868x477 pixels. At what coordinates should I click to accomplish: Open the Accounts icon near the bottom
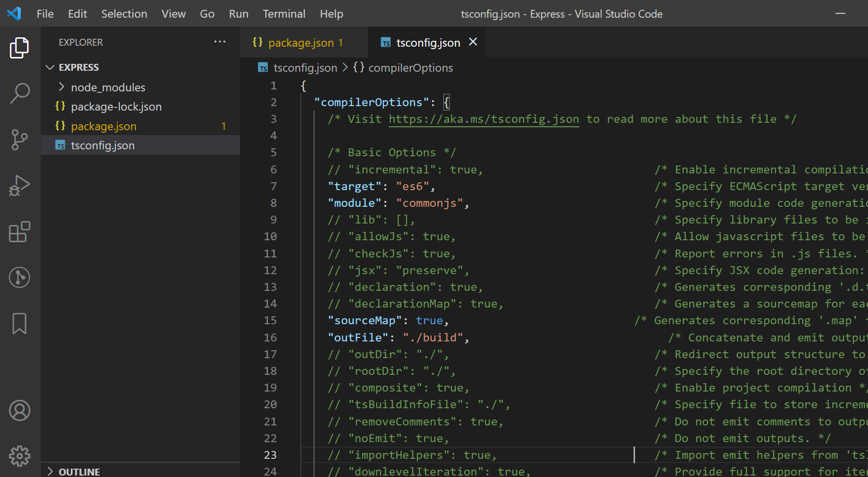(19, 410)
